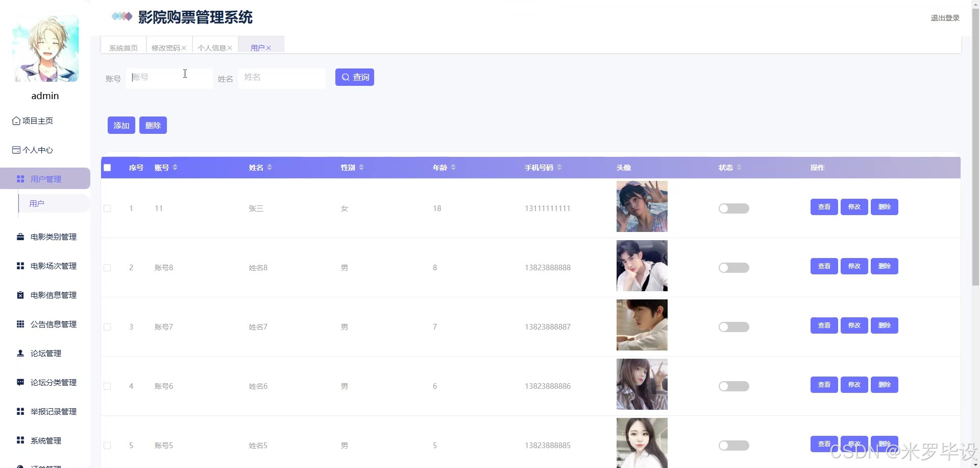Toggle the status switch for 姓名6
Screen dimensions: 980x468
tap(734, 386)
